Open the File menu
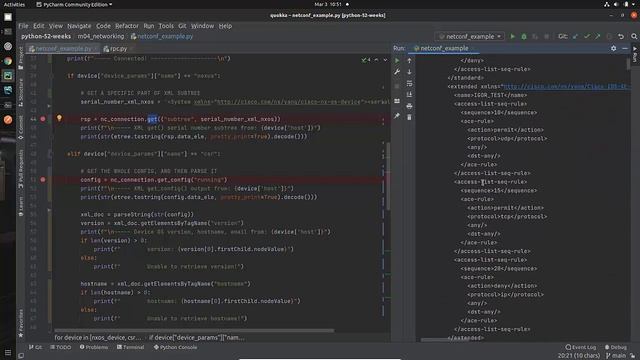Image resolution: width=640 pixels, height=360 pixels. tap(23, 26)
